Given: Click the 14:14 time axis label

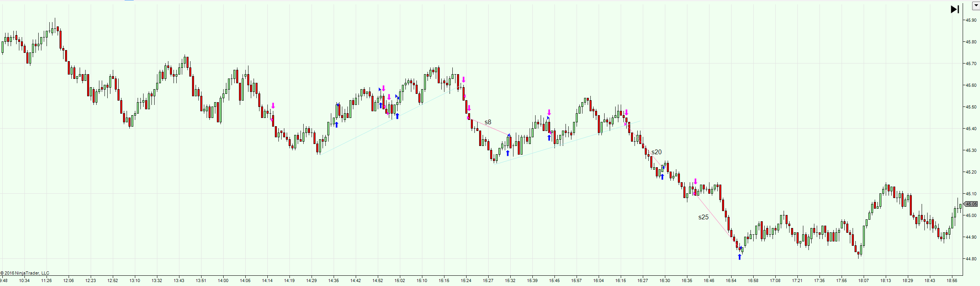Looking at the screenshot, I should [267, 281].
